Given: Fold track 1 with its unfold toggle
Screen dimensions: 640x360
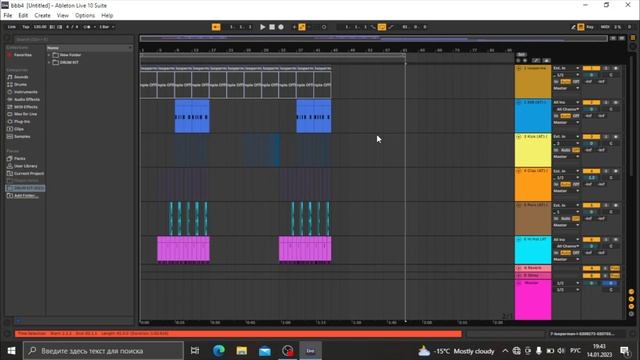Looking at the screenshot, I should tap(519, 68).
